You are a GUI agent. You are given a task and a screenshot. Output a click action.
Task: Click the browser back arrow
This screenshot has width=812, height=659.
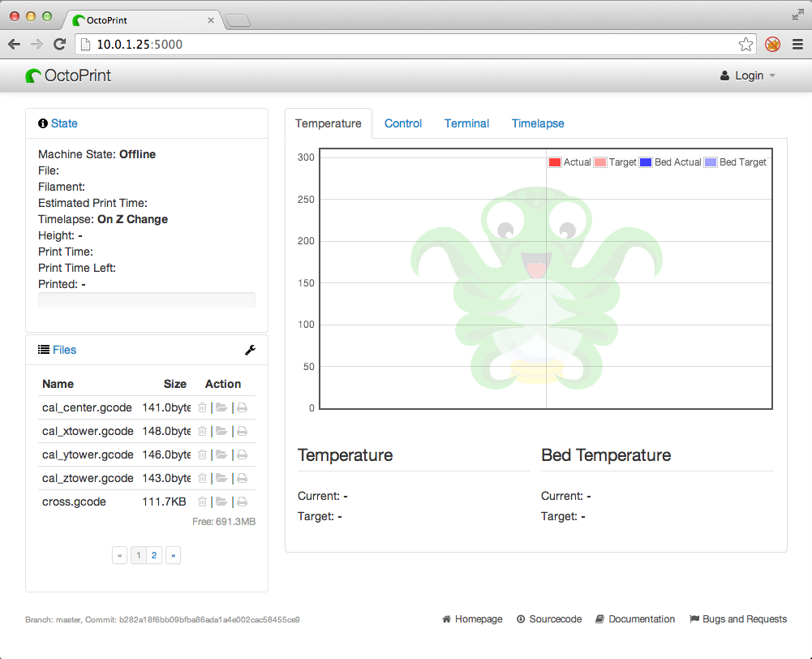click(x=15, y=45)
